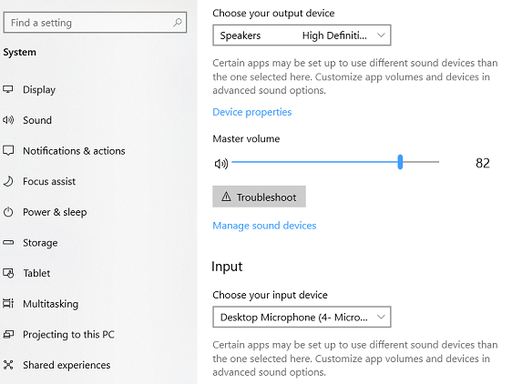Click chevron arrow of input device combo box
The image size is (512, 384).
click(x=381, y=317)
